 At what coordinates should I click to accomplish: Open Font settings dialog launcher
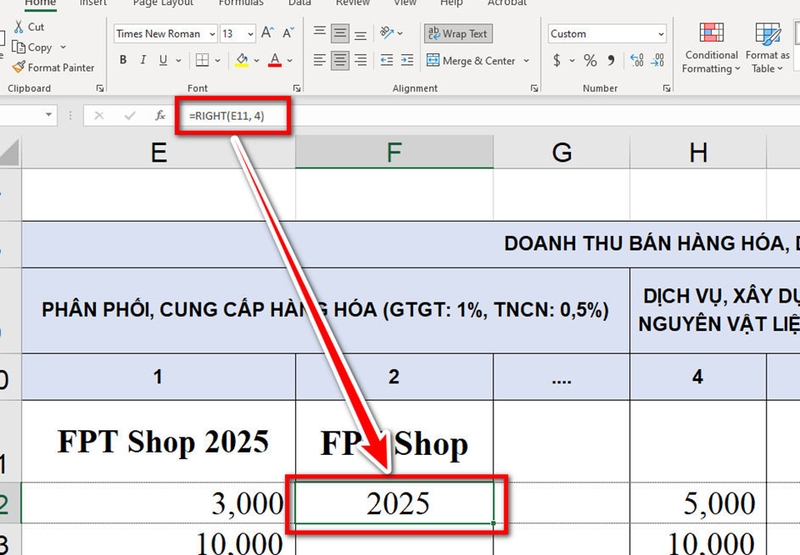click(297, 88)
